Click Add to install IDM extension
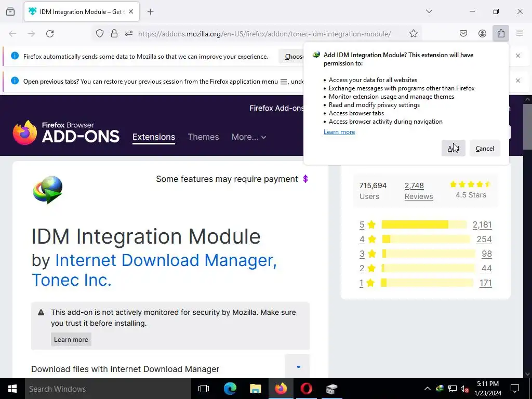The width and height of the screenshot is (532, 399). (x=453, y=148)
